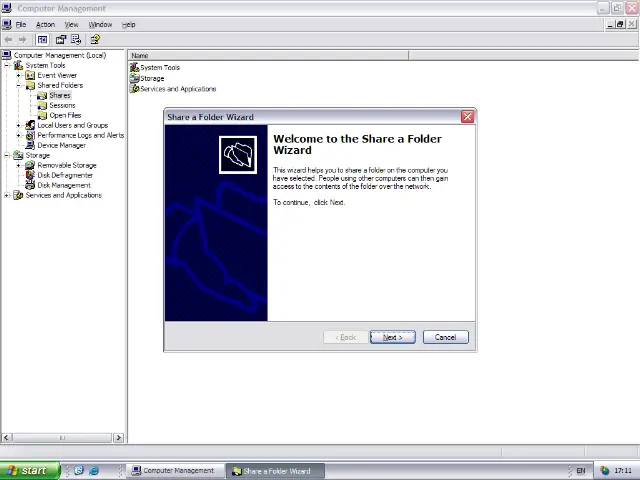Viewport: 640px width, 480px height.
Task: Toggle the Show/Hide Console Tree icon
Action: pyautogui.click(x=42, y=40)
